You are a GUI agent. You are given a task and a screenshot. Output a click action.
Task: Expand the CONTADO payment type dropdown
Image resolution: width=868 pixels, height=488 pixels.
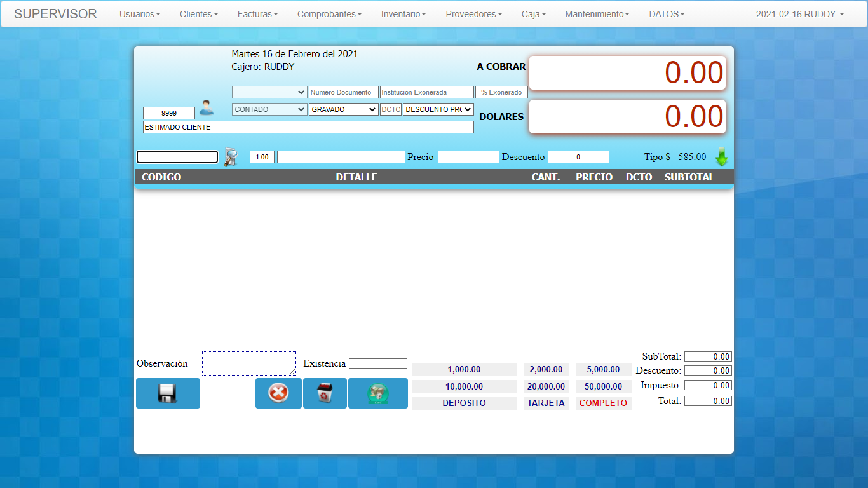point(269,109)
